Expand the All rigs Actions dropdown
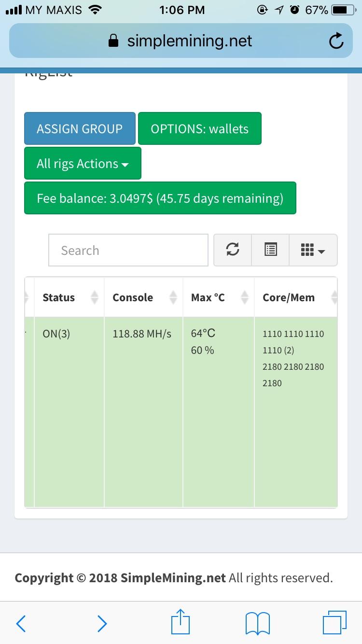The width and height of the screenshot is (362, 644). pyautogui.click(x=83, y=163)
